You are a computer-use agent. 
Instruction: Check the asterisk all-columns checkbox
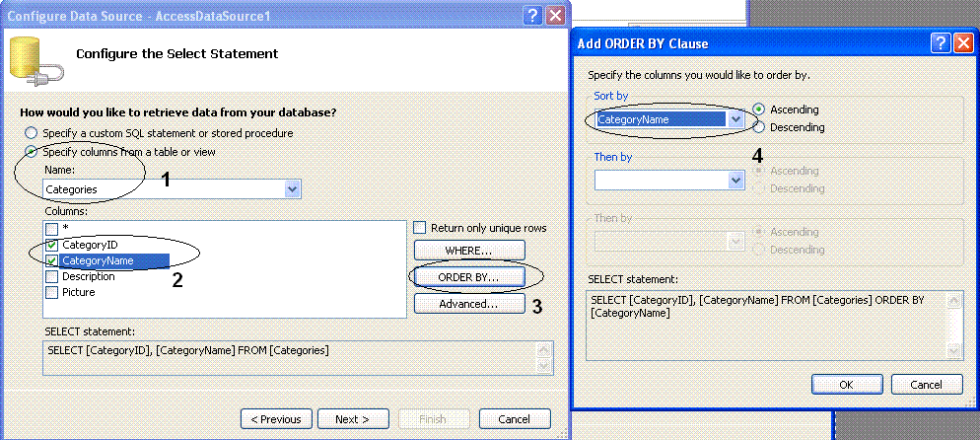click(x=52, y=229)
